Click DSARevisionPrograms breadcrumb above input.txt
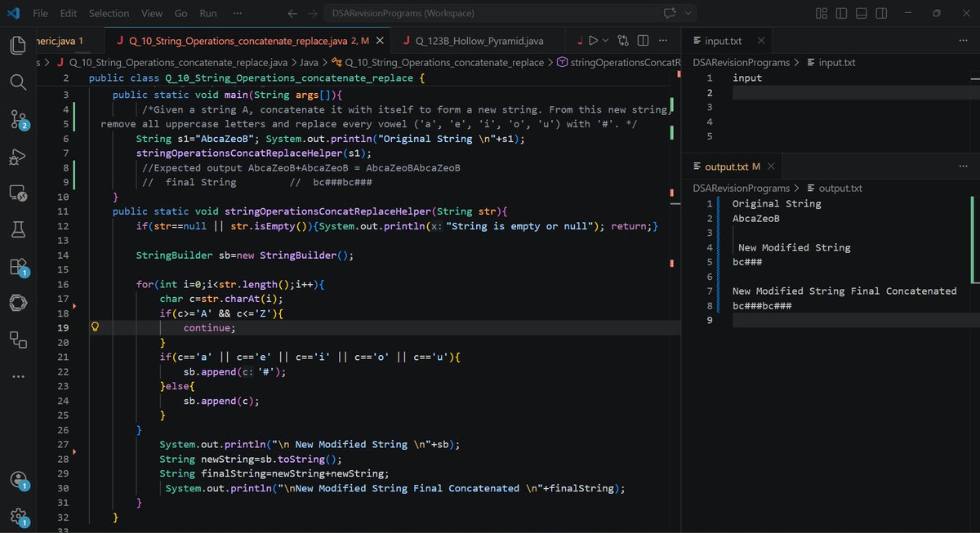 pyautogui.click(x=741, y=62)
